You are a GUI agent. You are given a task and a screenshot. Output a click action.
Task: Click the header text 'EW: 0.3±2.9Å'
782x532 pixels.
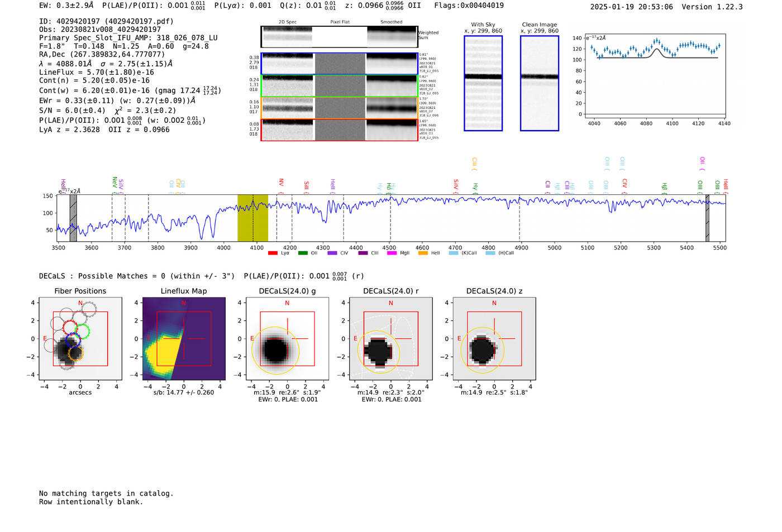[x=66, y=6]
